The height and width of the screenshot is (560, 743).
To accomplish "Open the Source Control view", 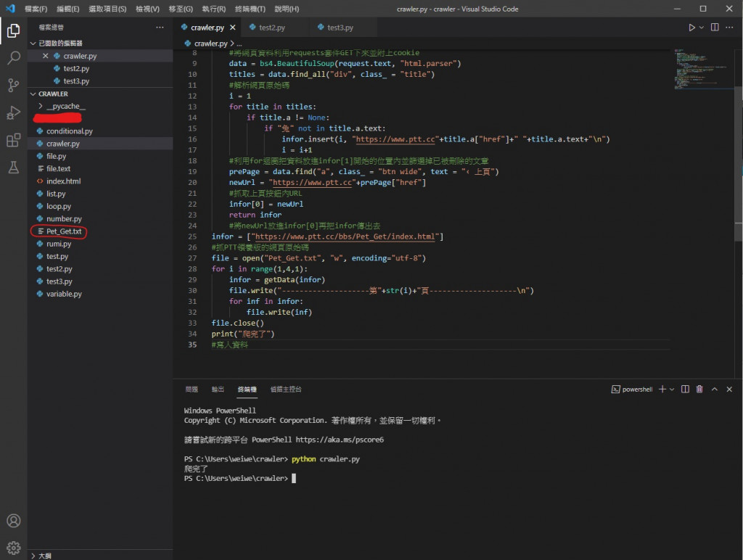I will point(13,86).
